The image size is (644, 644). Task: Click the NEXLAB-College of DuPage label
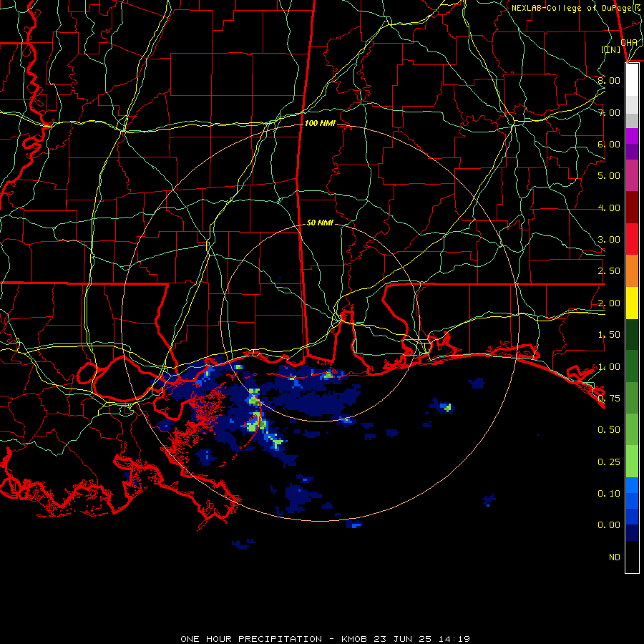coord(576,8)
